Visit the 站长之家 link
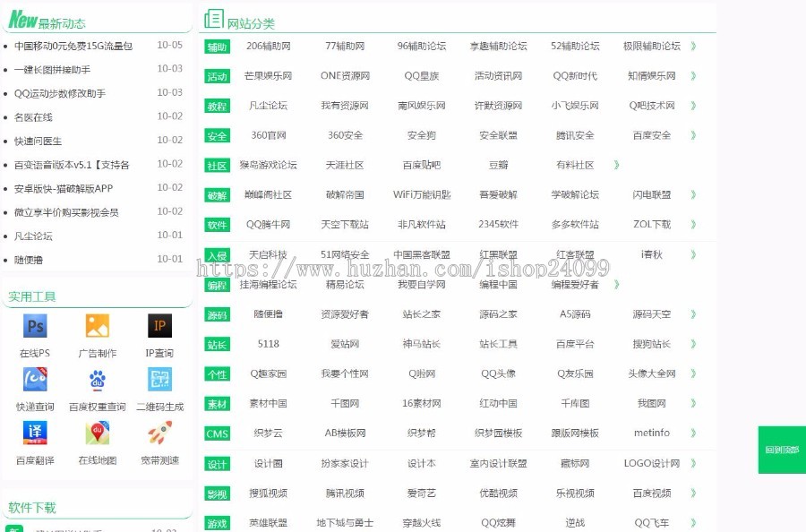 [x=422, y=314]
